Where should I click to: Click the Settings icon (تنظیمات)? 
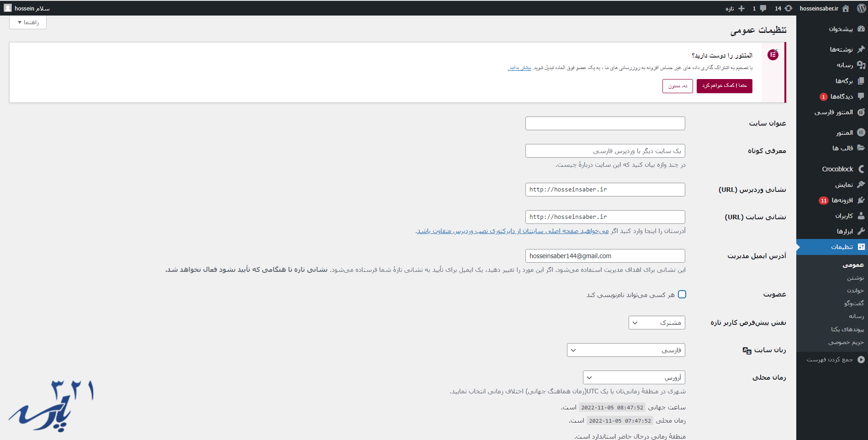click(861, 247)
